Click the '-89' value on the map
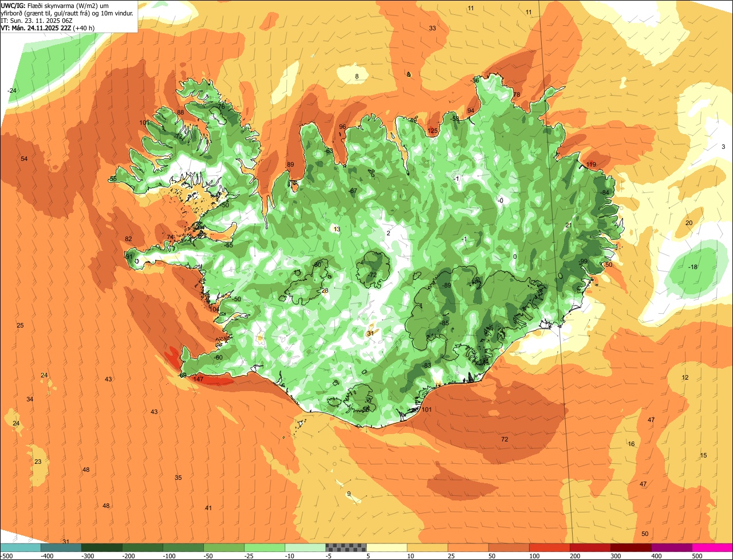733x560 pixels. (446, 285)
